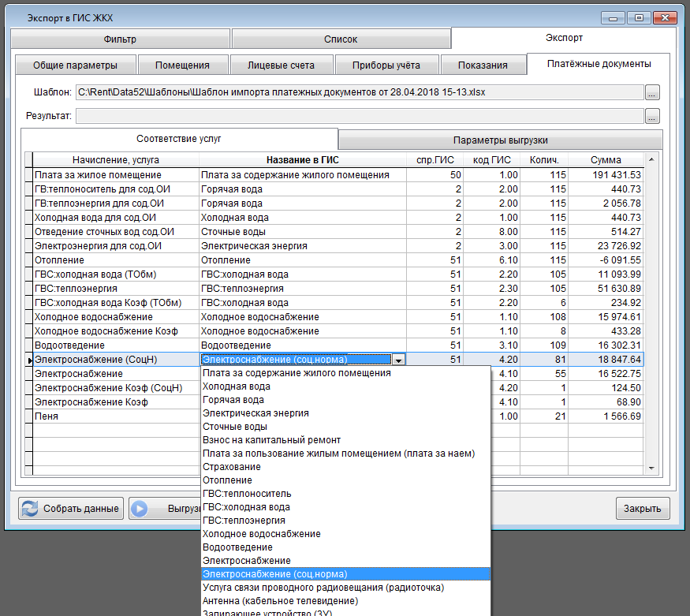Choose Плата за содержание жилого помещения in dropdown
This screenshot has height=616, width=690.
[345, 373]
